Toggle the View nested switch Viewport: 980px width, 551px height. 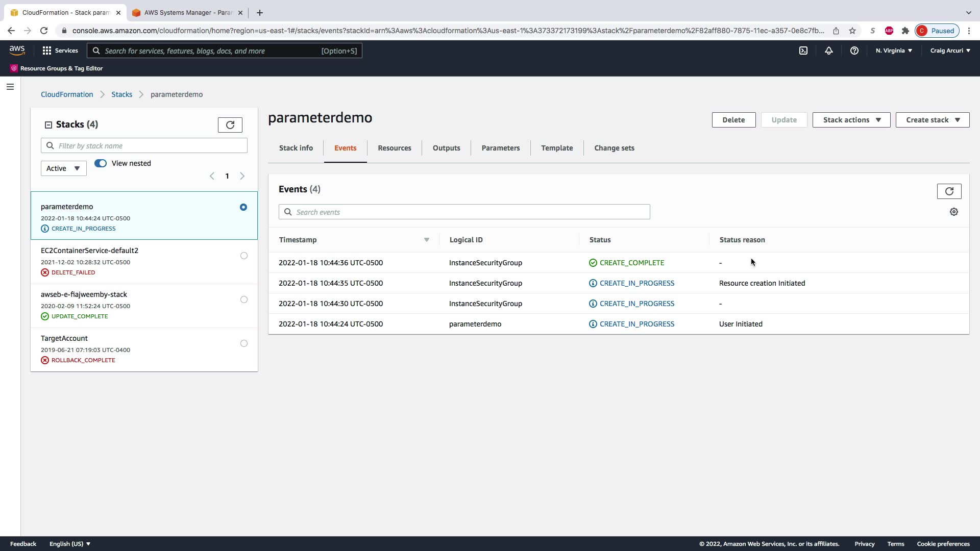101,163
